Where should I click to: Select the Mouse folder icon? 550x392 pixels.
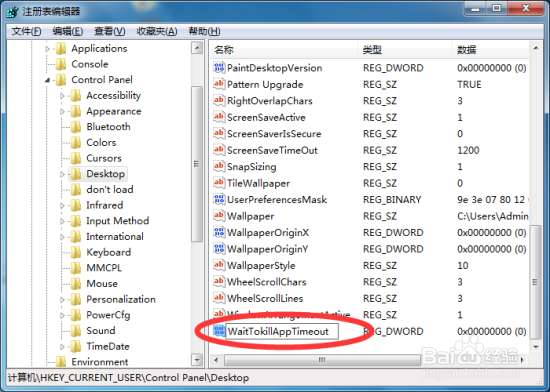76,284
